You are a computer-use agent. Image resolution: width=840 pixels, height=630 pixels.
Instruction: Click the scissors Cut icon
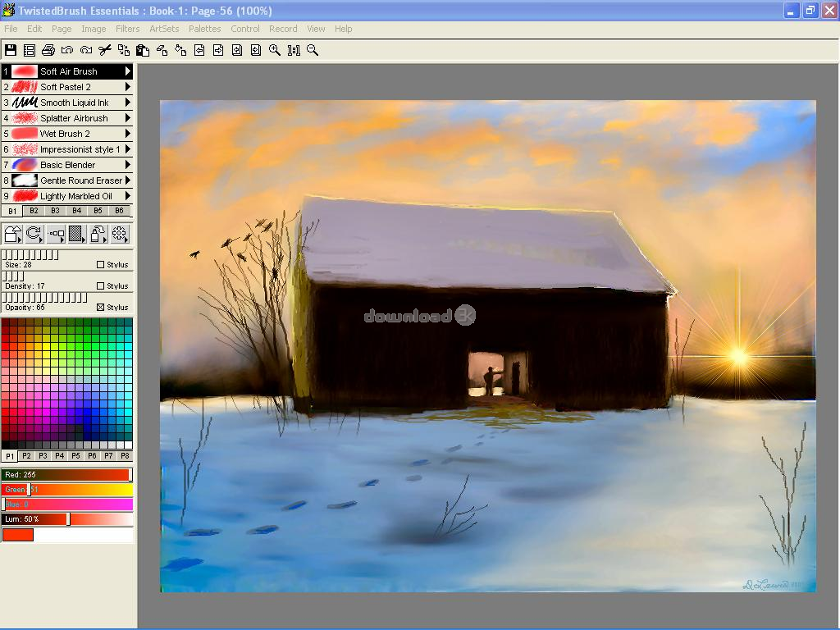coord(104,50)
